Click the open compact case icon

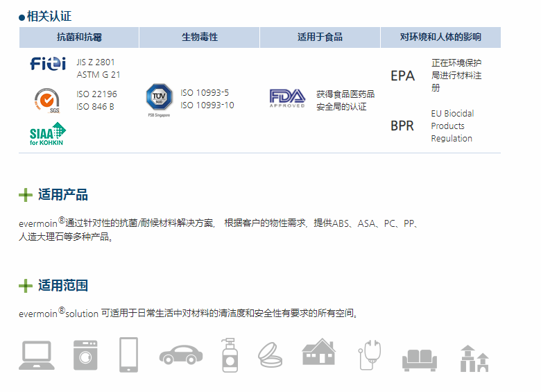coord(270,355)
